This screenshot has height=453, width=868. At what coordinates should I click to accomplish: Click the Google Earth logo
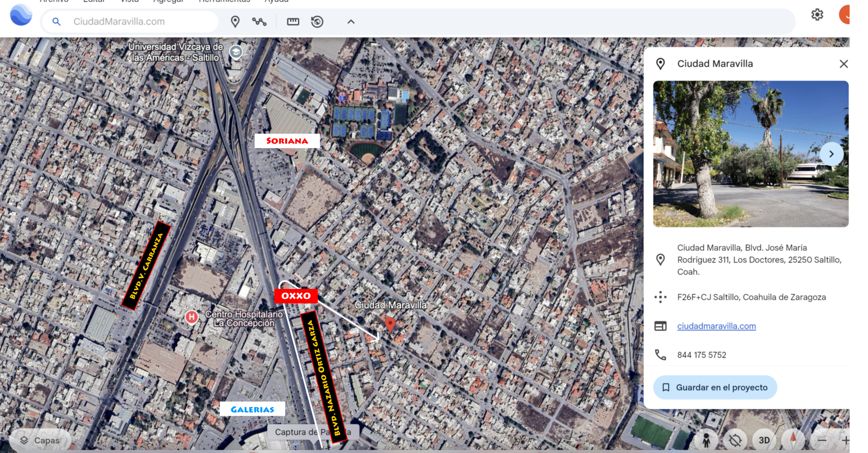pos(21,15)
